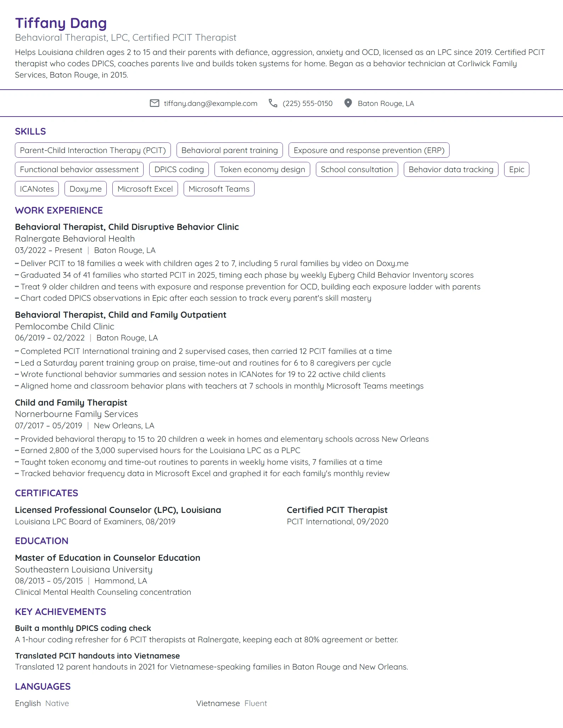Open the tiffany.dang@example.com email address

(211, 103)
